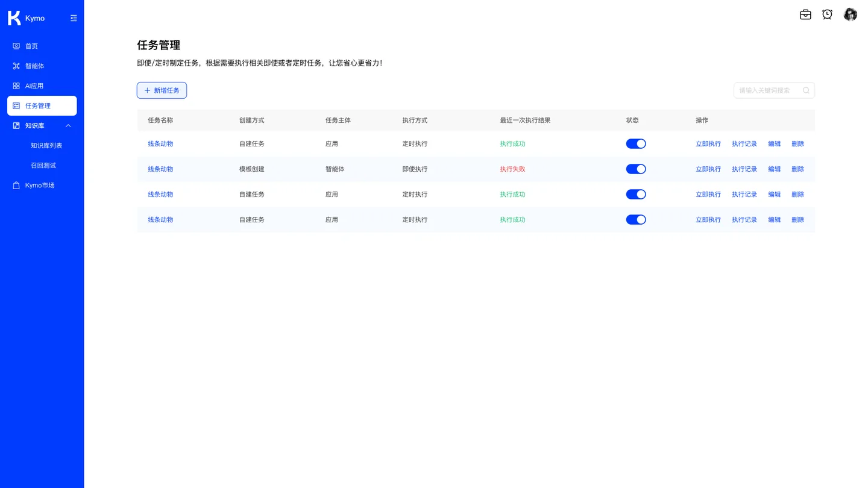Click the magnifier icon in search box

pos(806,90)
